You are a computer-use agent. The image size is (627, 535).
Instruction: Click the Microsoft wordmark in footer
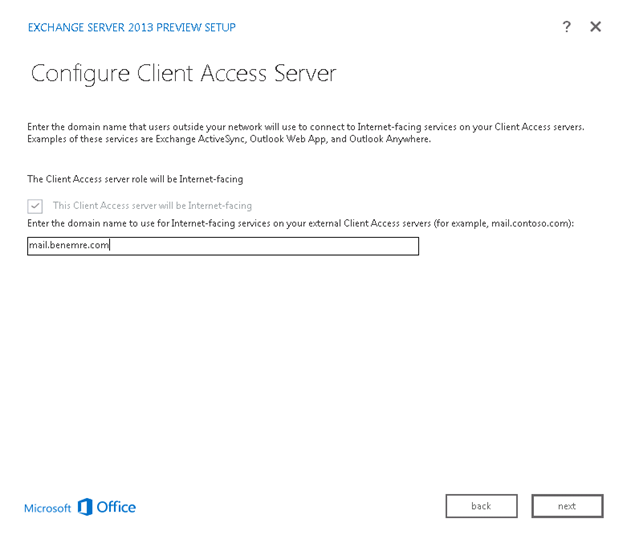(48, 508)
